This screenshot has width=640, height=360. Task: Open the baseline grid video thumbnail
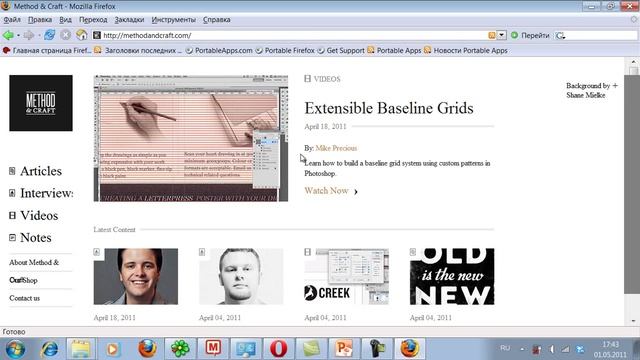(x=191, y=138)
